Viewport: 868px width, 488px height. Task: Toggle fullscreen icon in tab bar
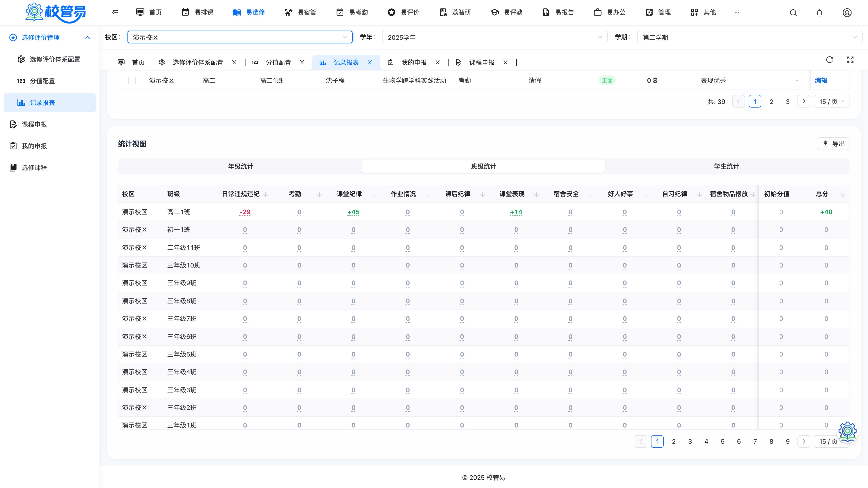click(850, 60)
